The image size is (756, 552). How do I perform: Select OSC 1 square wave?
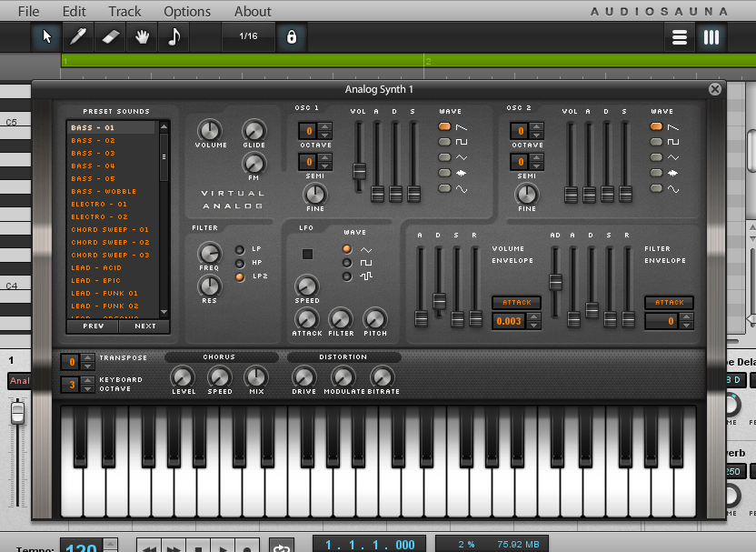[444, 142]
